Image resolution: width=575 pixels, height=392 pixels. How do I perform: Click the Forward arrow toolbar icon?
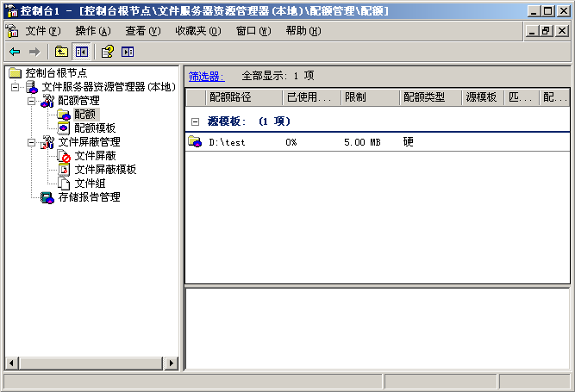click(34, 52)
